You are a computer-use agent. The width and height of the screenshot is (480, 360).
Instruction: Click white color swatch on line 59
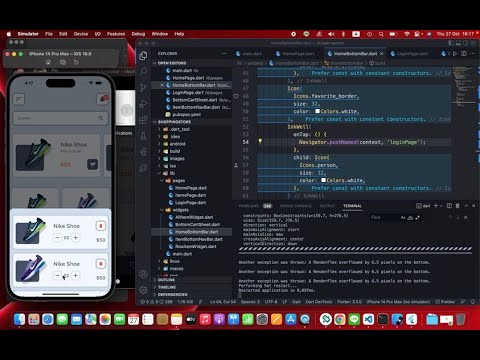(323, 180)
